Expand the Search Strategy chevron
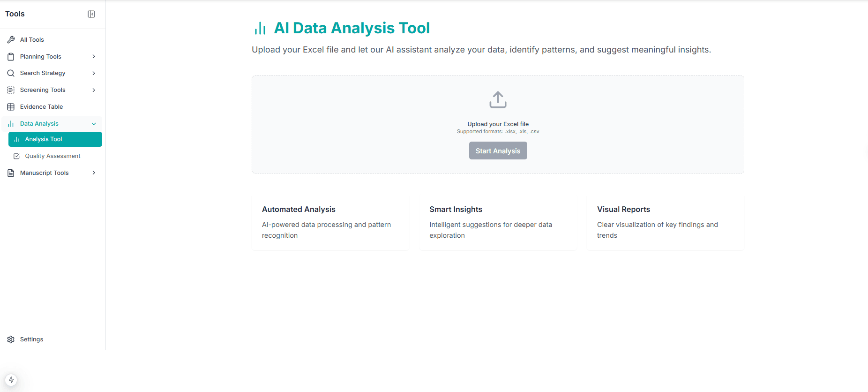868x392 pixels. 94,73
